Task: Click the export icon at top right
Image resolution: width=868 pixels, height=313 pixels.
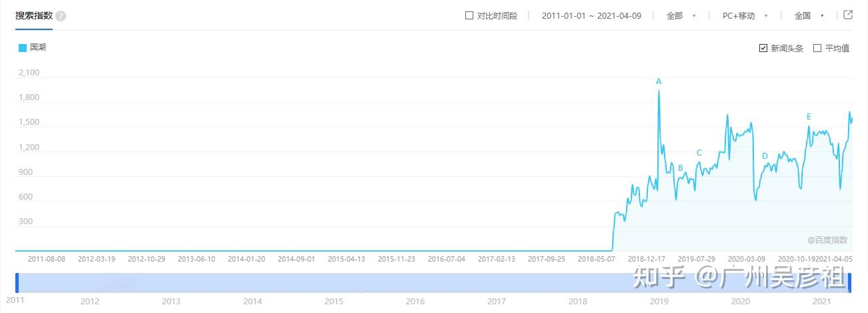Action: 848,15
